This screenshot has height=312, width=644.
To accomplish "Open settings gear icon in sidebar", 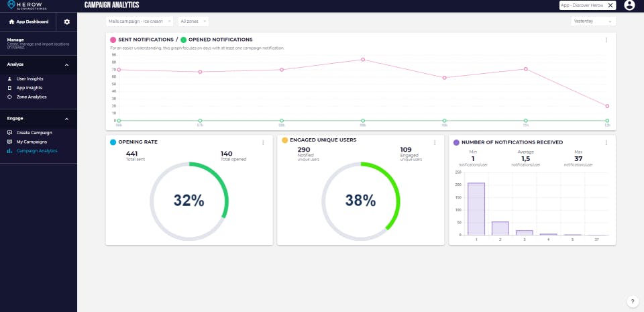I will (x=67, y=21).
